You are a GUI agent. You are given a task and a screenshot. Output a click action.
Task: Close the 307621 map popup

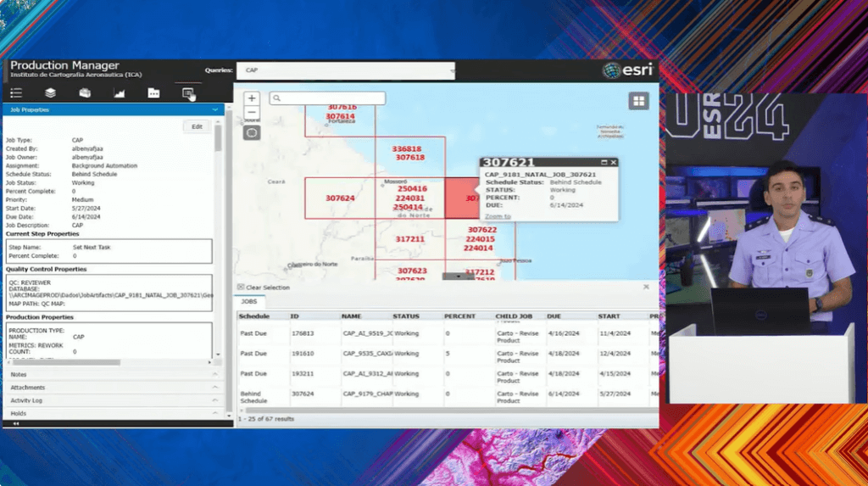point(614,162)
